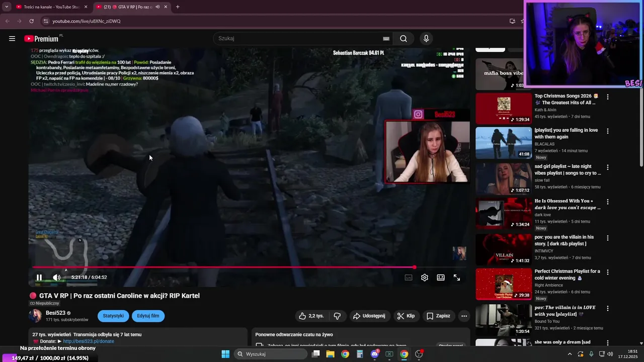Open Statystyki for the video
The width and height of the screenshot is (644, 362).
click(113, 316)
